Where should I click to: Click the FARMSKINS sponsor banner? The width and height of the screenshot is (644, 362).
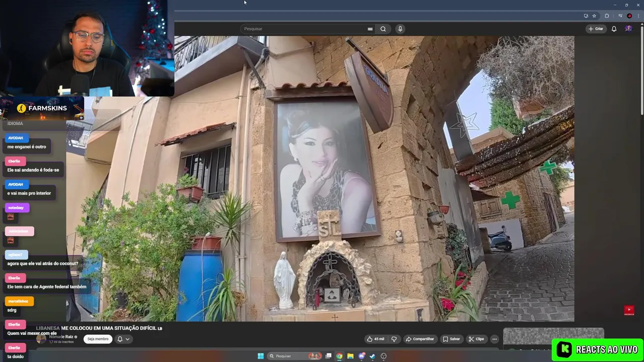tap(42, 108)
